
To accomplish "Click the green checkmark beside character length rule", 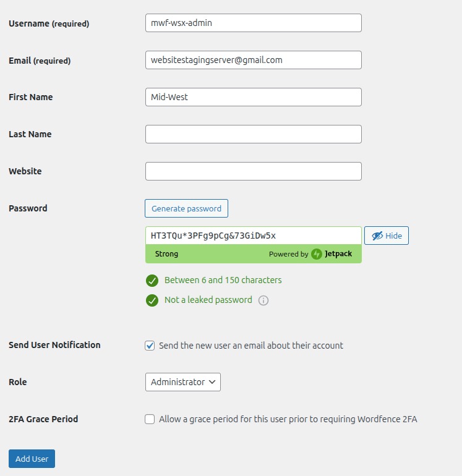I will coord(152,281).
